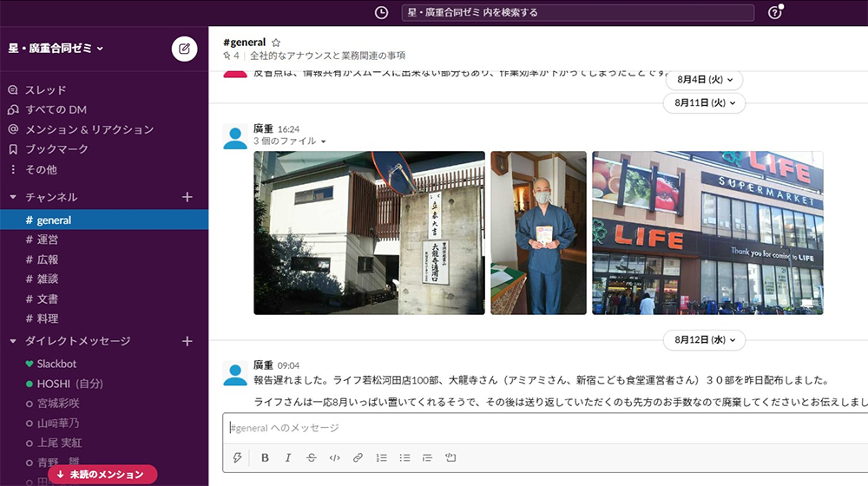Compose a new message with pencil icon

click(x=184, y=49)
